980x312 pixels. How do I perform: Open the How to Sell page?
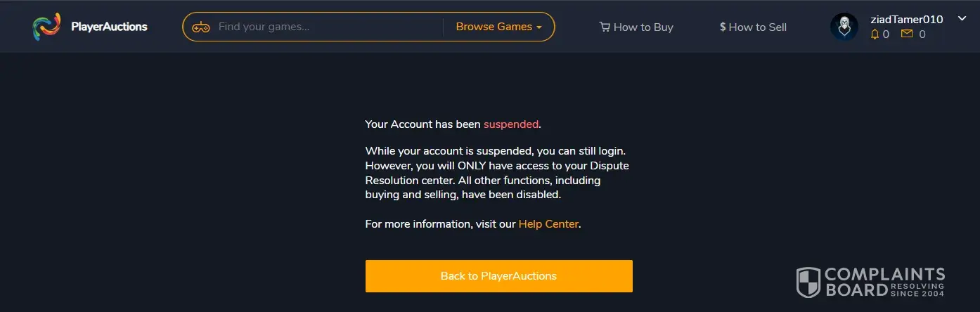[757, 27]
